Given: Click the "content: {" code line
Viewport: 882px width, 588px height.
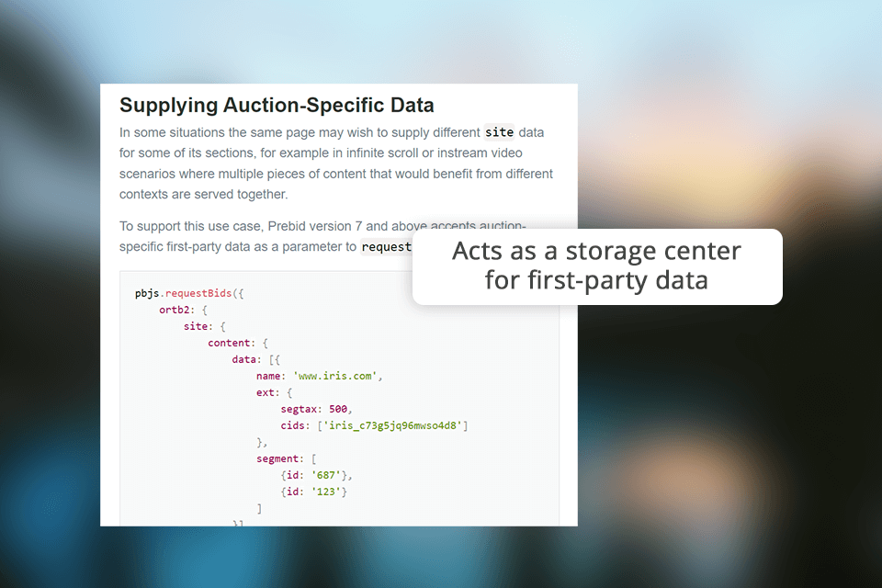Looking at the screenshot, I should tap(237, 343).
